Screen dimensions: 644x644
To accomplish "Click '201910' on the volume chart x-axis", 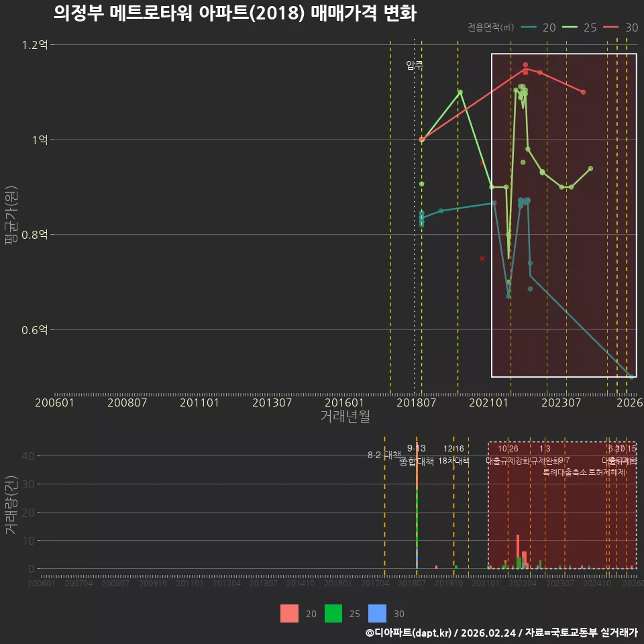I will point(449,583).
